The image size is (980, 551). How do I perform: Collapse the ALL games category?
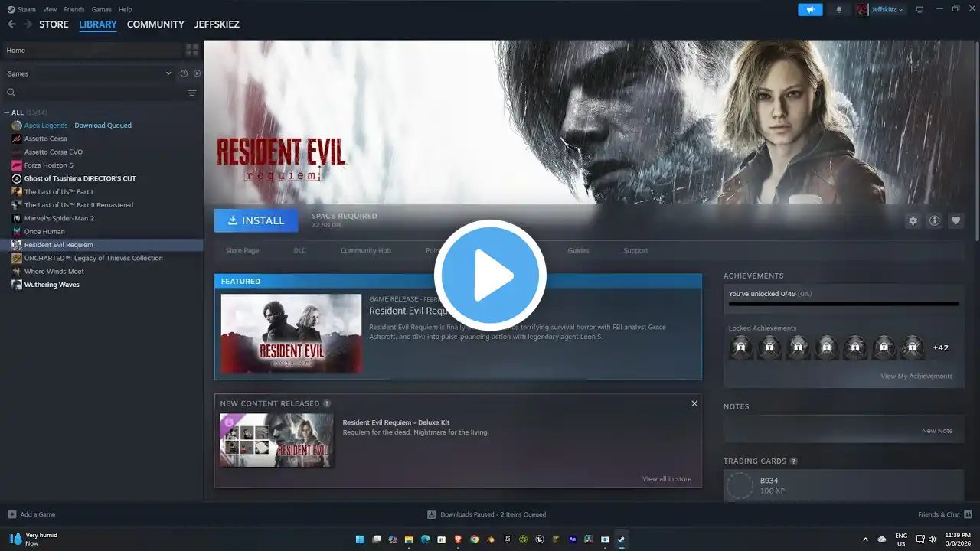tap(7, 112)
